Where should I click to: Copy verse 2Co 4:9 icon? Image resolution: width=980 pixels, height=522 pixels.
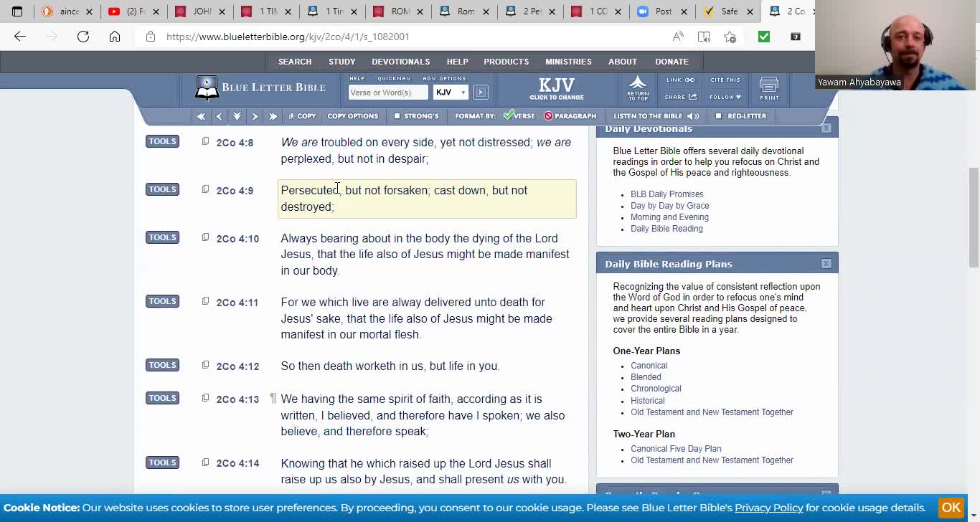(205, 189)
